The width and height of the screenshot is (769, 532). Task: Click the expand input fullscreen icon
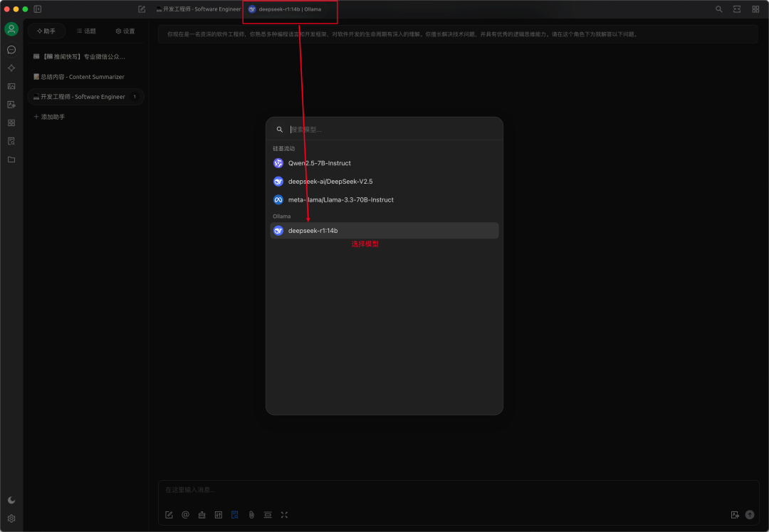click(x=284, y=515)
